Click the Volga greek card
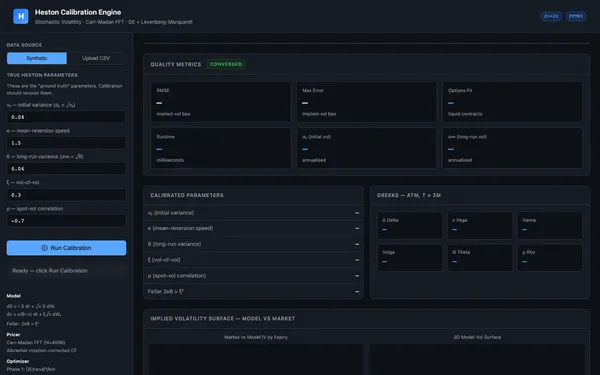 coord(410,258)
